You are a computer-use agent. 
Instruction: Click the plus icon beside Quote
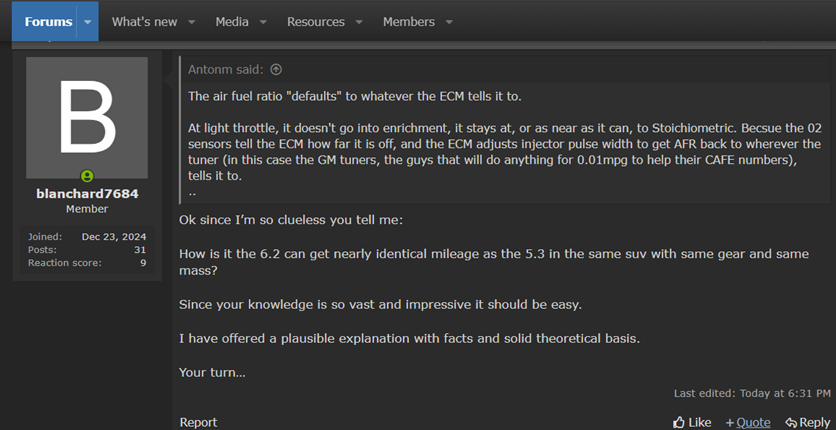pyautogui.click(x=730, y=423)
